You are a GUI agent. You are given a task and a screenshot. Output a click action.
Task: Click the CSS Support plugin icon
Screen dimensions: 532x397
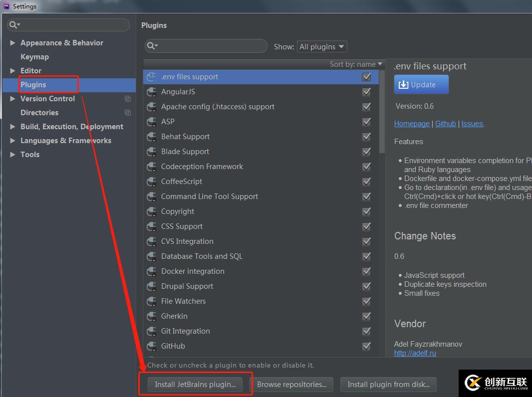(151, 226)
